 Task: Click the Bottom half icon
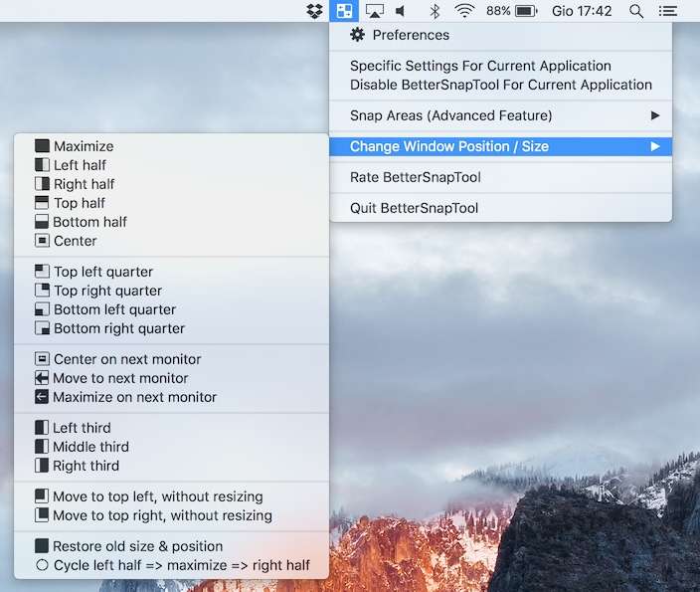[x=42, y=222]
